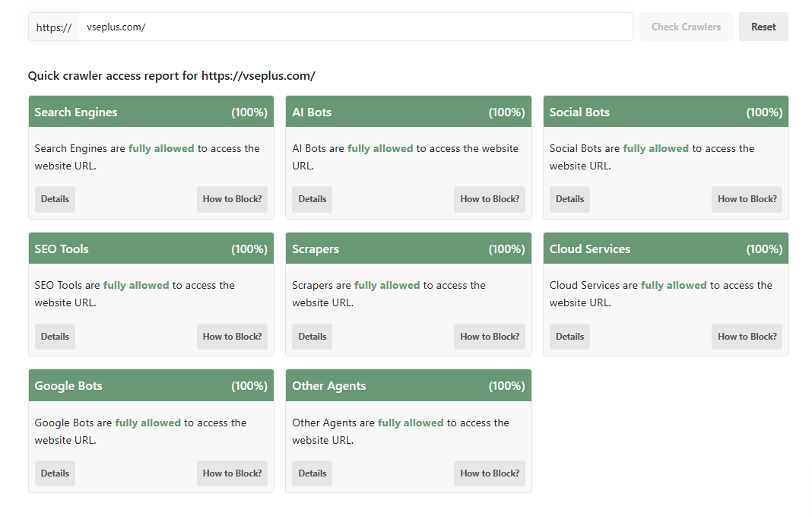Open Details for Cloud Services
Viewport: 812px width, 516px height.
click(569, 337)
